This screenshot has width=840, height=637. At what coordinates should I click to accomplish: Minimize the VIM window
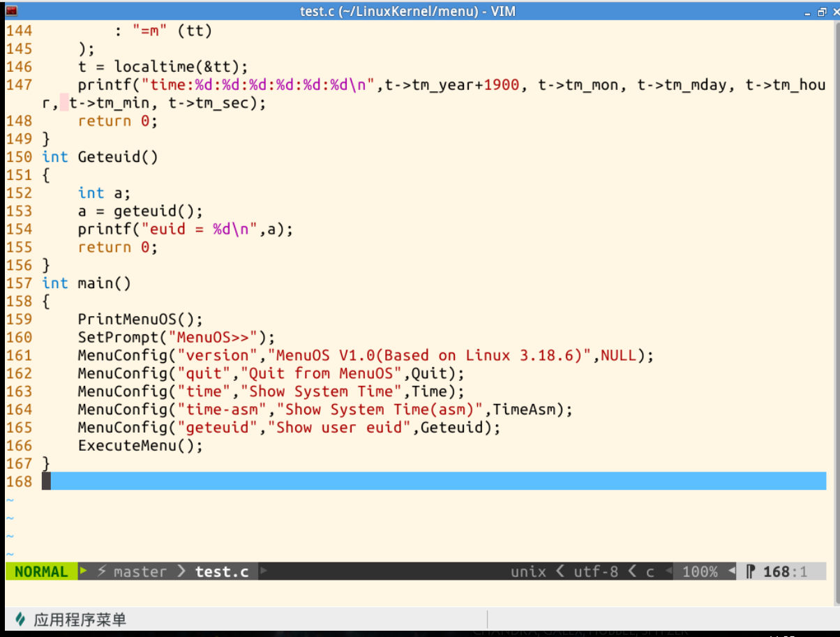807,12
